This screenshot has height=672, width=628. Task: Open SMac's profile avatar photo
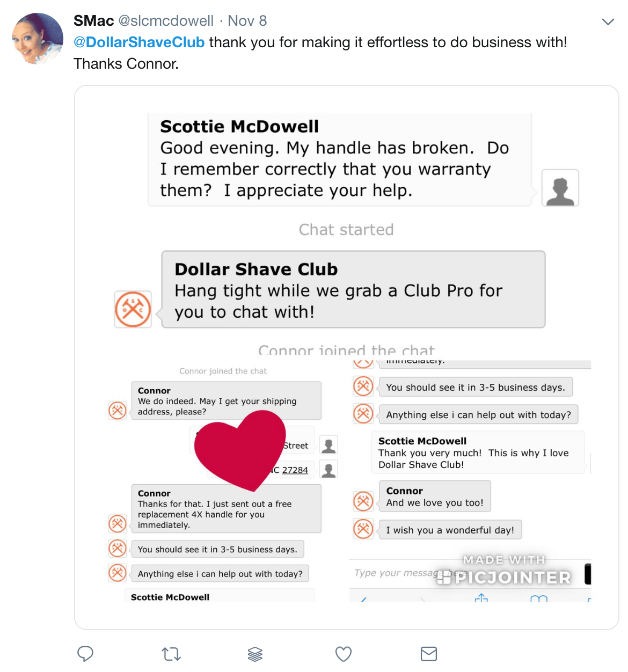[38, 39]
